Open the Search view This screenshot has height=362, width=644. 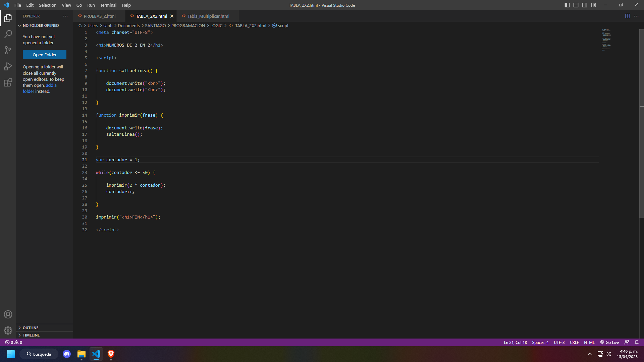[x=8, y=34]
